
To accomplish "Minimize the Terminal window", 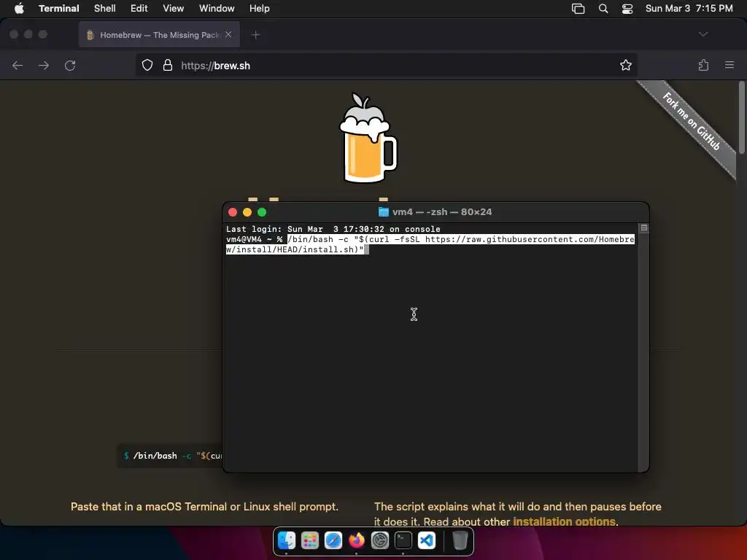I will 247,212.
